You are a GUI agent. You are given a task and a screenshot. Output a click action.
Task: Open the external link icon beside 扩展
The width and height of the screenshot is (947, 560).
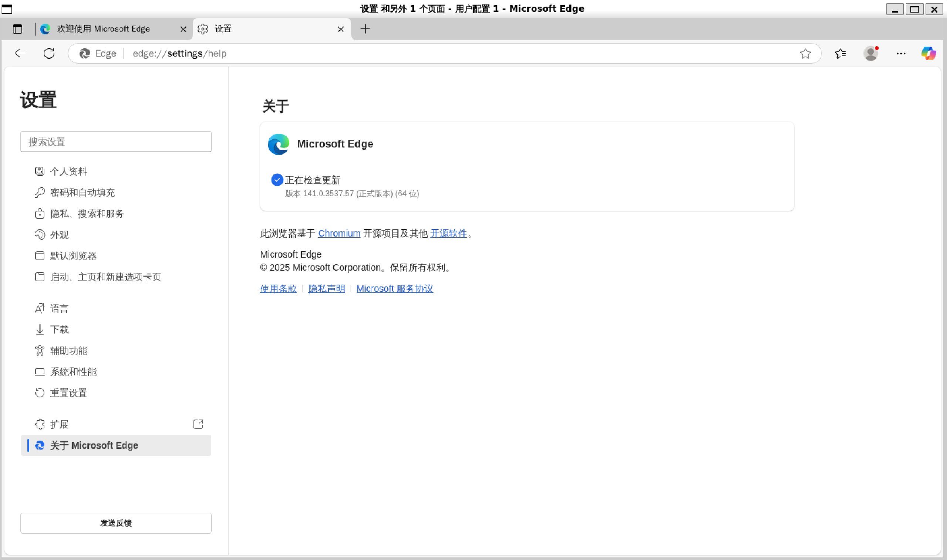point(198,424)
